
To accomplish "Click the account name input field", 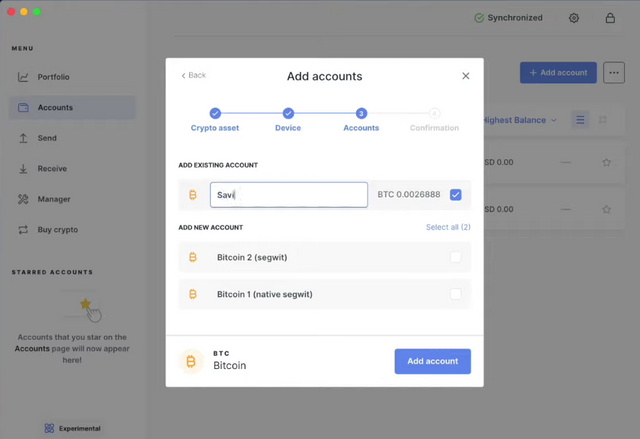I will click(x=289, y=195).
